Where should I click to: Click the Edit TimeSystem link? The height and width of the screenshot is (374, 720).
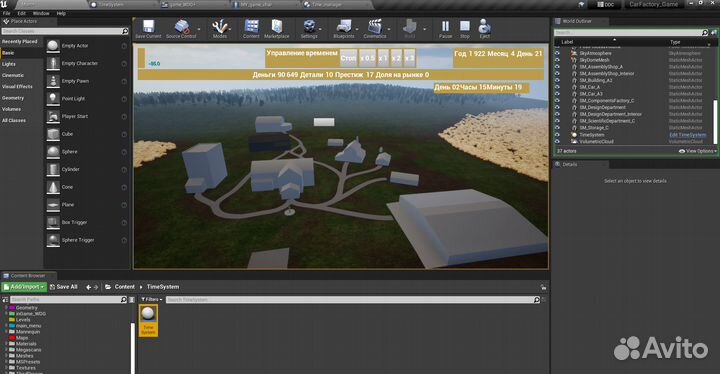[687, 135]
